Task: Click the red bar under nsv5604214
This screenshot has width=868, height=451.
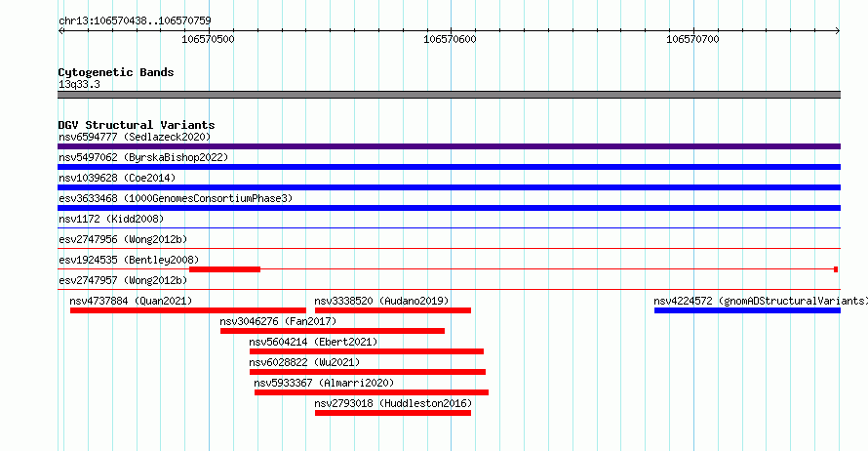Action: tap(367, 351)
